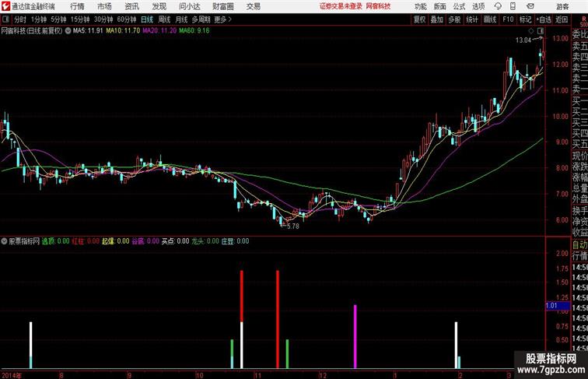This screenshot has height=379, width=588.
Task: Select the 月线 monthly chart tab
Action: (181, 19)
